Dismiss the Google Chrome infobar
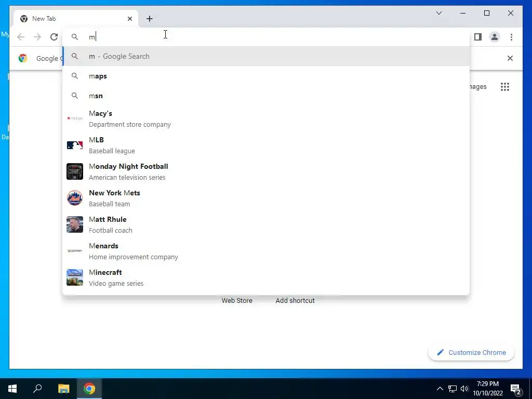Viewport: 532px width, 399px height. pos(510,58)
